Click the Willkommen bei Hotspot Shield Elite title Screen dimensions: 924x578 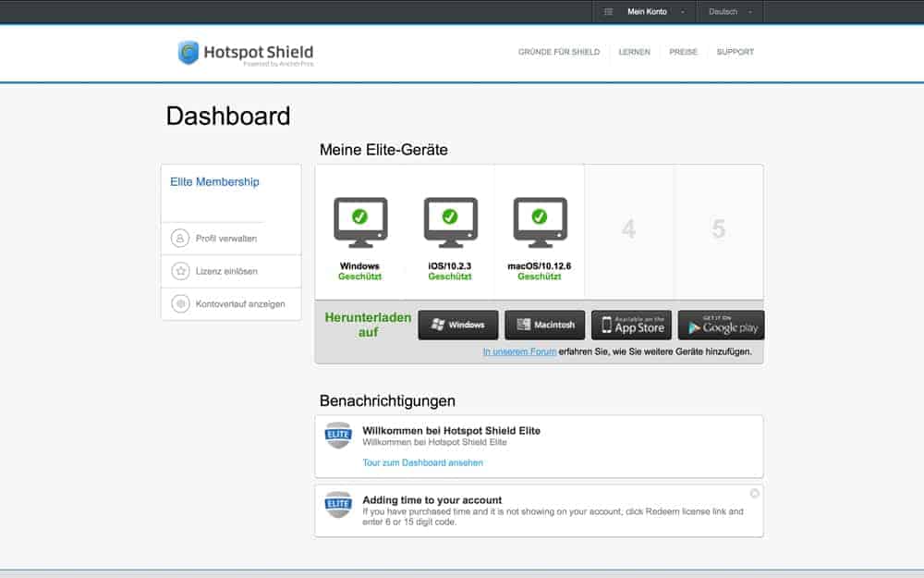tap(452, 431)
